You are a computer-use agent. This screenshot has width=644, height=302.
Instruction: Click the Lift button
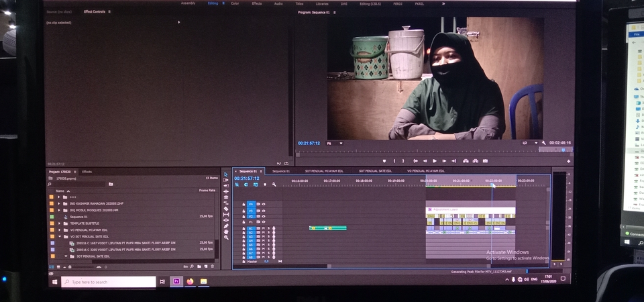[x=466, y=161]
